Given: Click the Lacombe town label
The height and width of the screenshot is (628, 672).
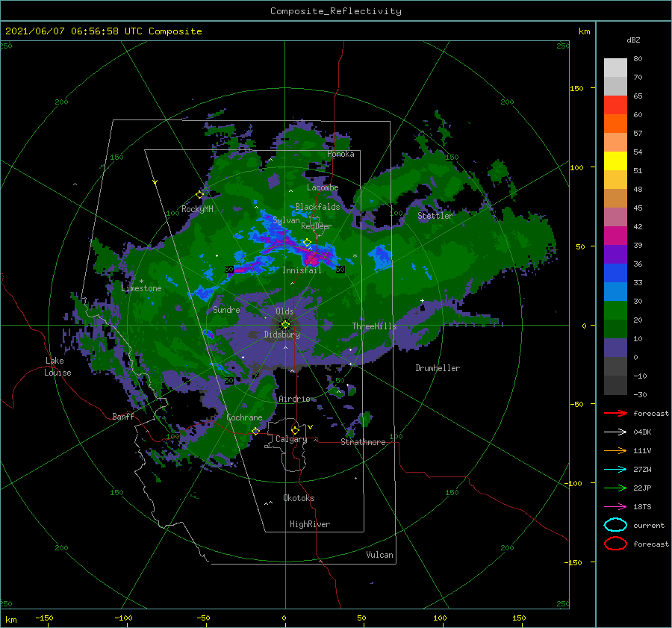Looking at the screenshot, I should tap(323, 187).
